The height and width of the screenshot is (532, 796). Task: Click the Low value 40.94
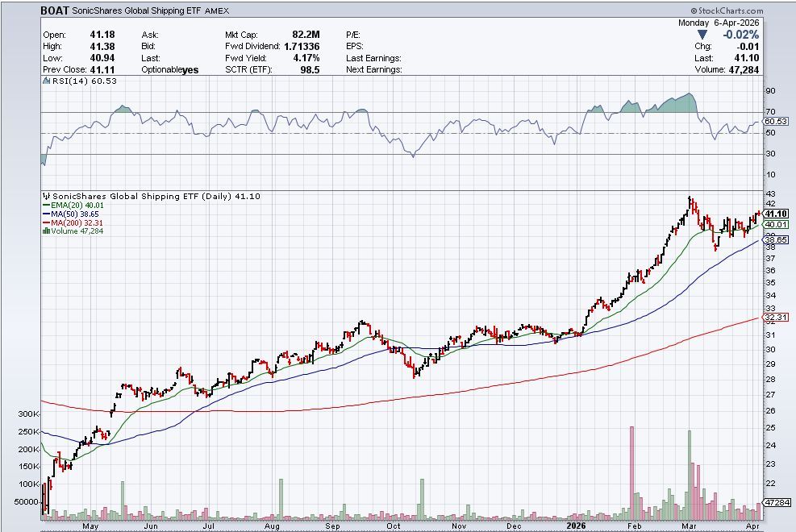pyautogui.click(x=102, y=58)
